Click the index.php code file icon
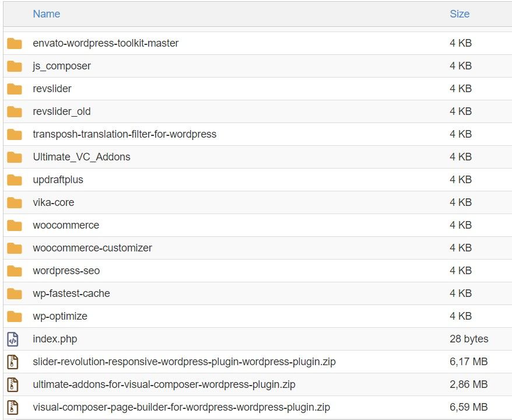The width and height of the screenshot is (512, 420). [x=13, y=339]
